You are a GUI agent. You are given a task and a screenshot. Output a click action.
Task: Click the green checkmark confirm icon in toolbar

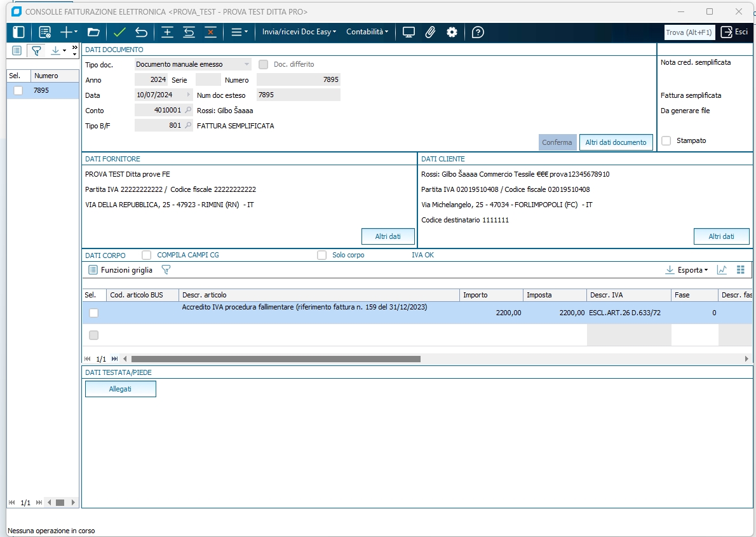point(119,32)
